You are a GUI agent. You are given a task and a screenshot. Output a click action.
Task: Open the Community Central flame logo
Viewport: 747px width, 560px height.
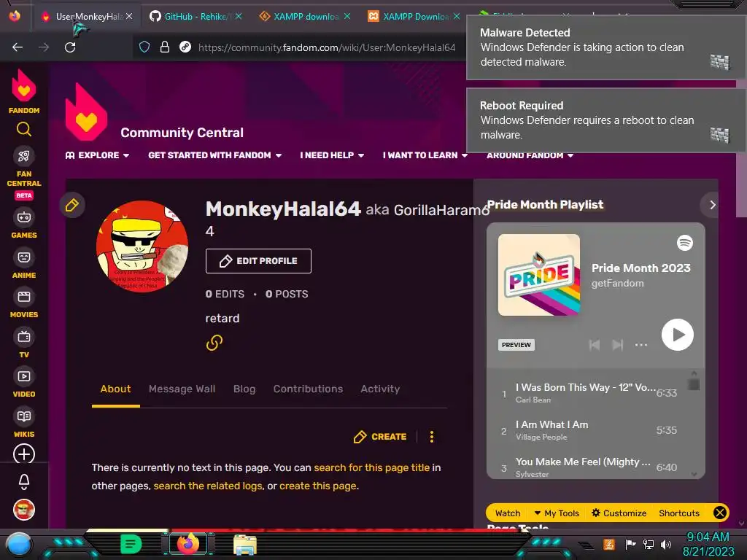coord(86,112)
